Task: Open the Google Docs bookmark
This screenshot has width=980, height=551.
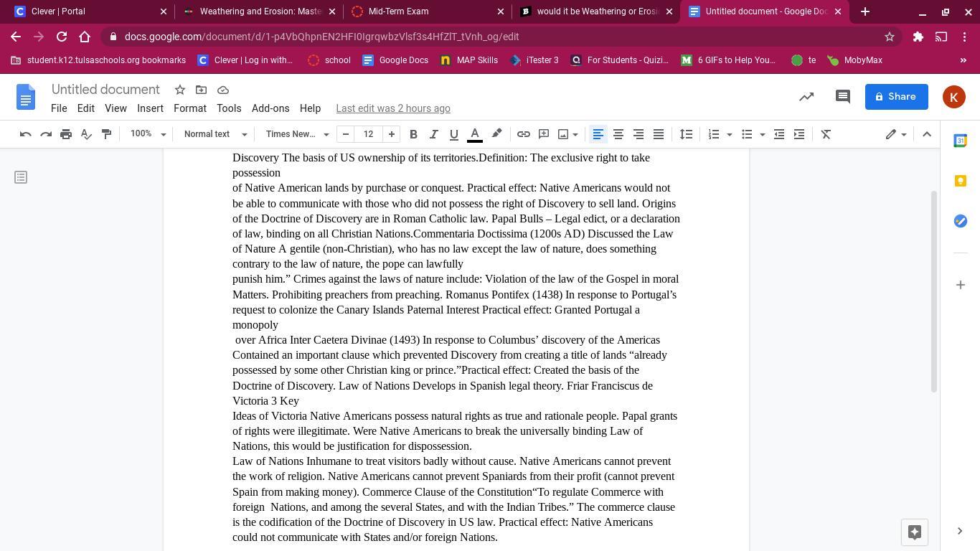Action: click(x=395, y=60)
